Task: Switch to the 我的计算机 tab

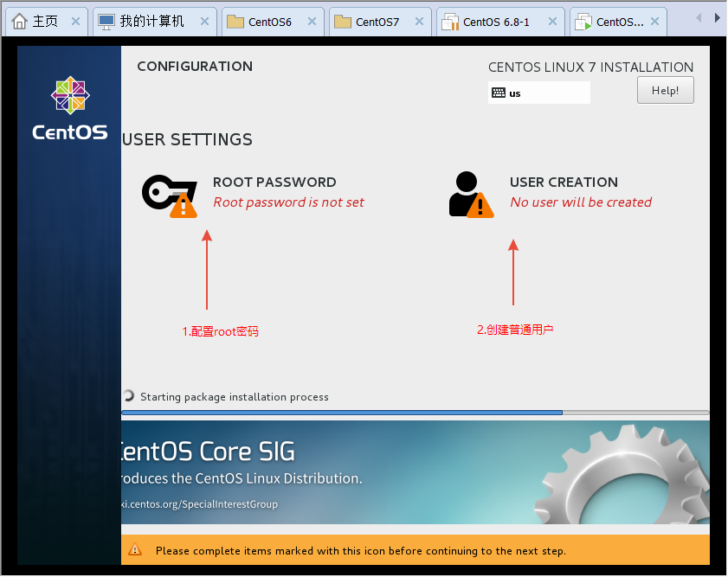Action: pyautogui.click(x=155, y=22)
